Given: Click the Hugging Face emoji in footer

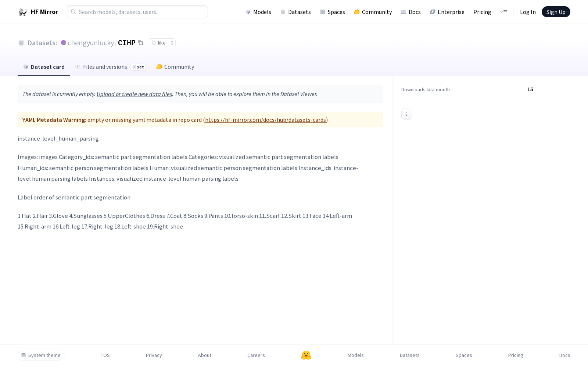Looking at the screenshot, I should click(306, 355).
